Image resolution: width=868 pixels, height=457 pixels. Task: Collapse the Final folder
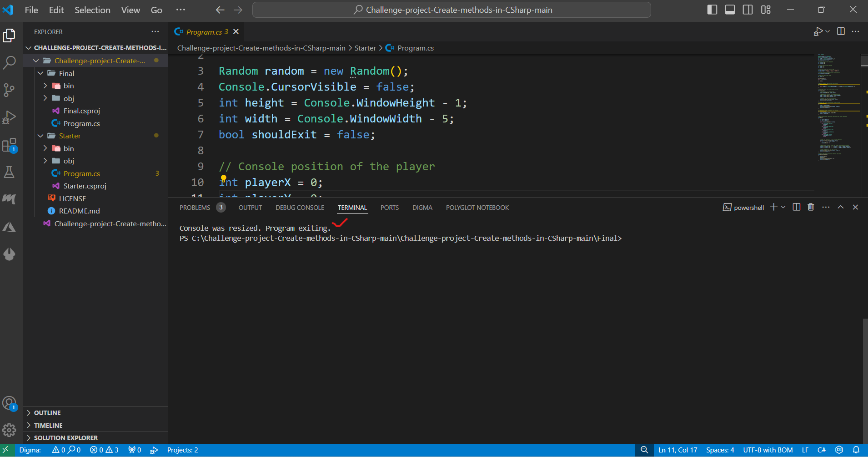coord(40,73)
